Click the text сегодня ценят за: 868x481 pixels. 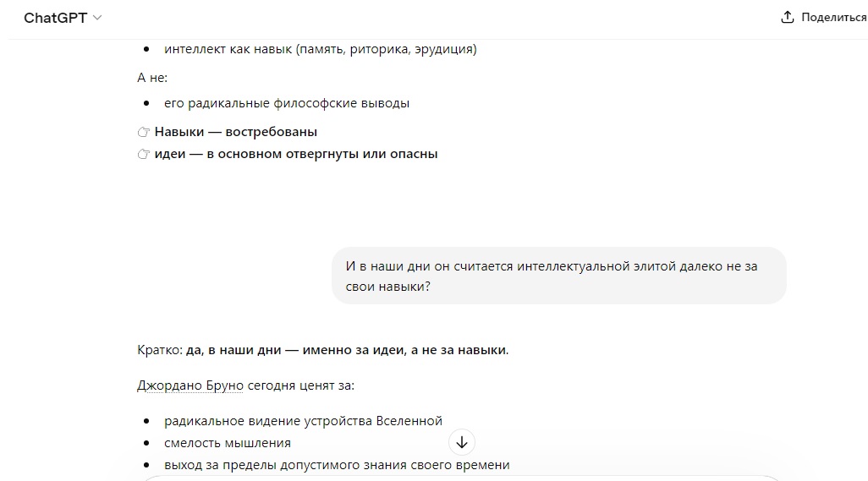[x=300, y=385]
